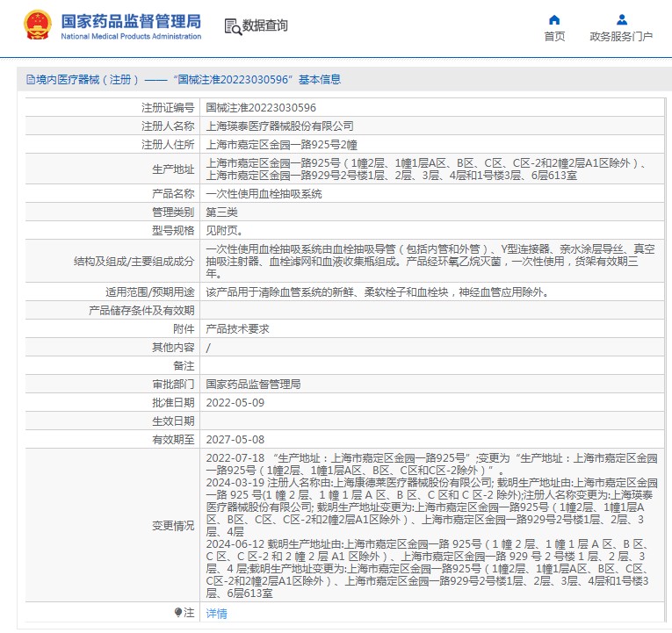Click the 变更情况 change history text
Viewport: 672px width, 633px height.
pyautogui.click(x=431, y=526)
